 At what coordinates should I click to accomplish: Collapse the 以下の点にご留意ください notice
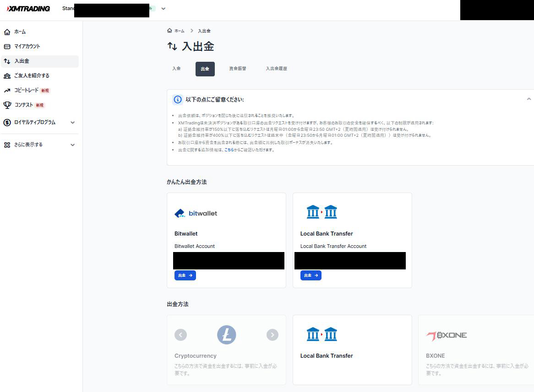click(529, 99)
